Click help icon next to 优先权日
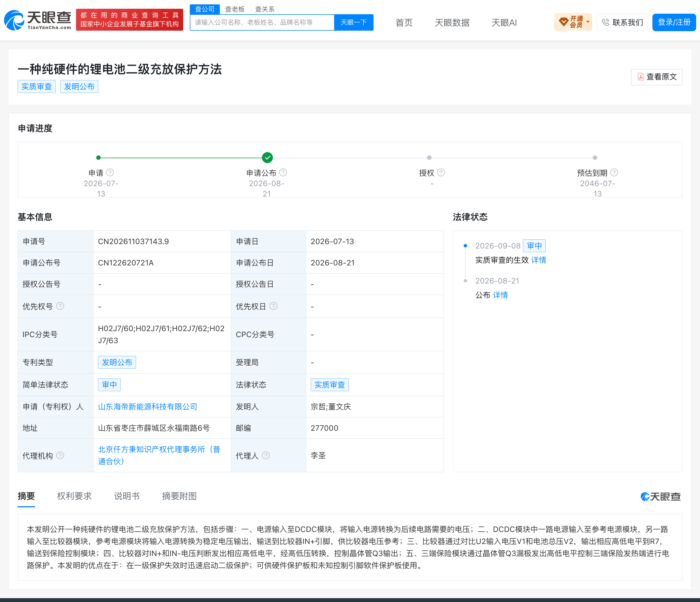The height and width of the screenshot is (602, 700). coord(274,306)
